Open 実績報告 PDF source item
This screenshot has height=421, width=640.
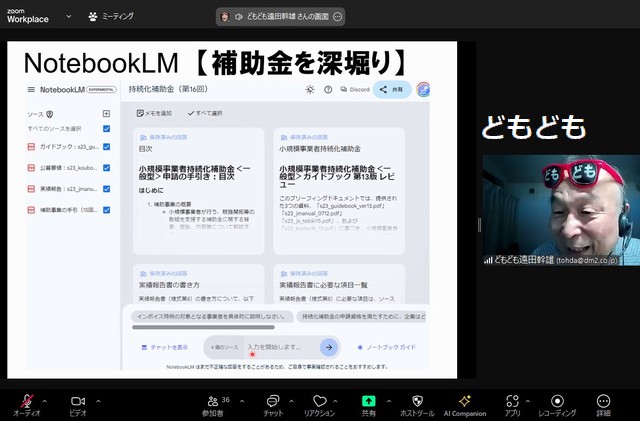63,189
